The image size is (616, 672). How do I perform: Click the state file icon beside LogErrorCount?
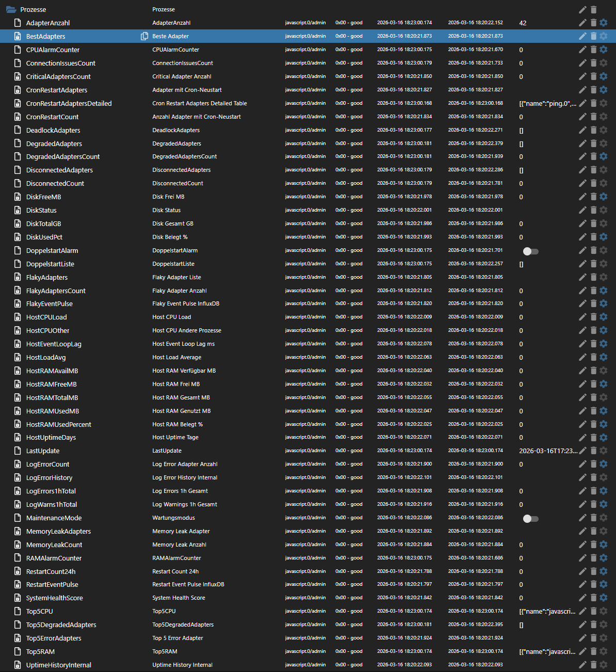tap(18, 464)
